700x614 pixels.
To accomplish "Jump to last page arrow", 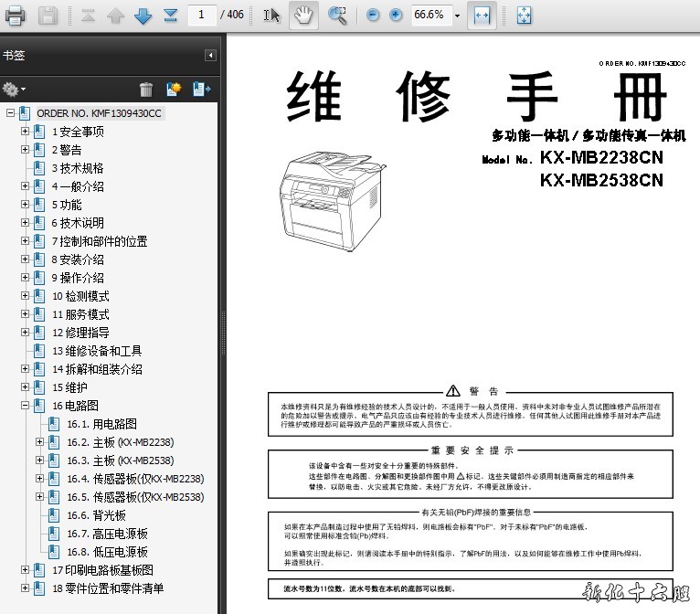I will [x=171, y=16].
